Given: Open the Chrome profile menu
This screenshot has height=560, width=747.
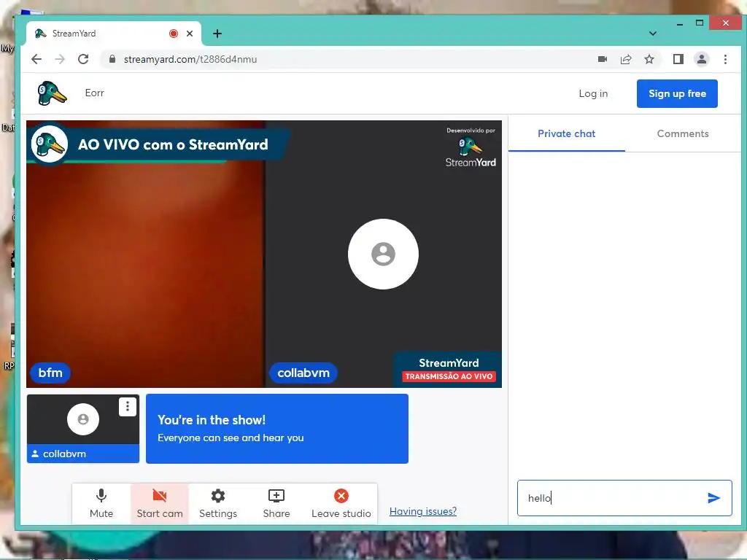Looking at the screenshot, I should coord(701,59).
